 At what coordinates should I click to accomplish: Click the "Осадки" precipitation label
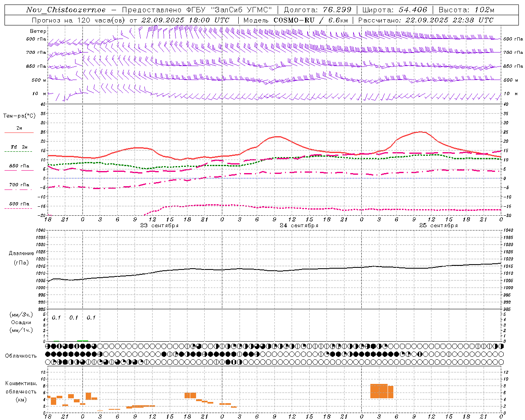(x=21, y=322)
